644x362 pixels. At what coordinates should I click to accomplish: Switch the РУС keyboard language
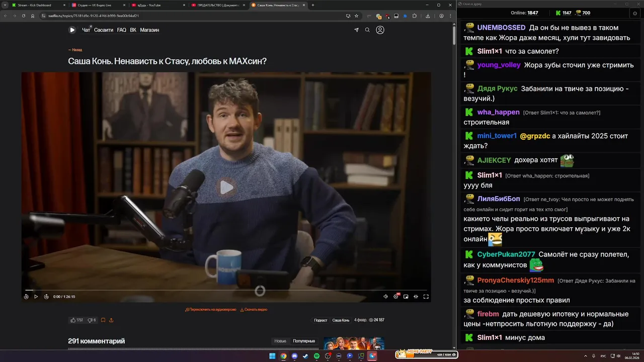tap(603, 356)
